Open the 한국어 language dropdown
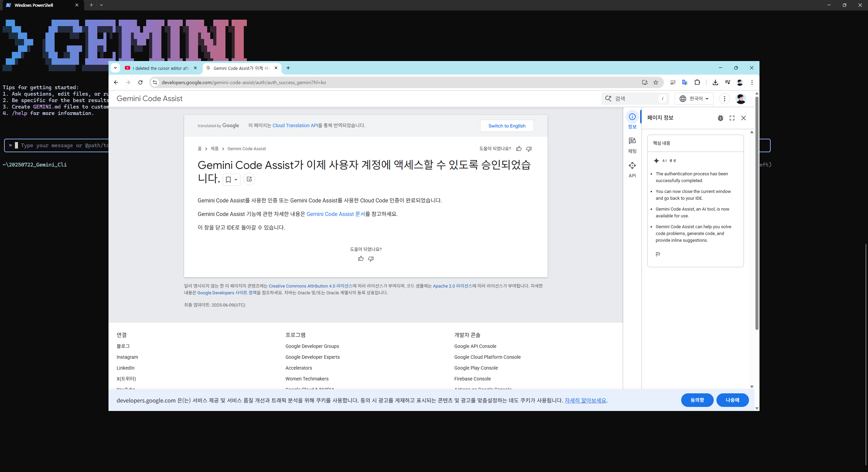Screen dimensions: 868x472 pos(694,99)
